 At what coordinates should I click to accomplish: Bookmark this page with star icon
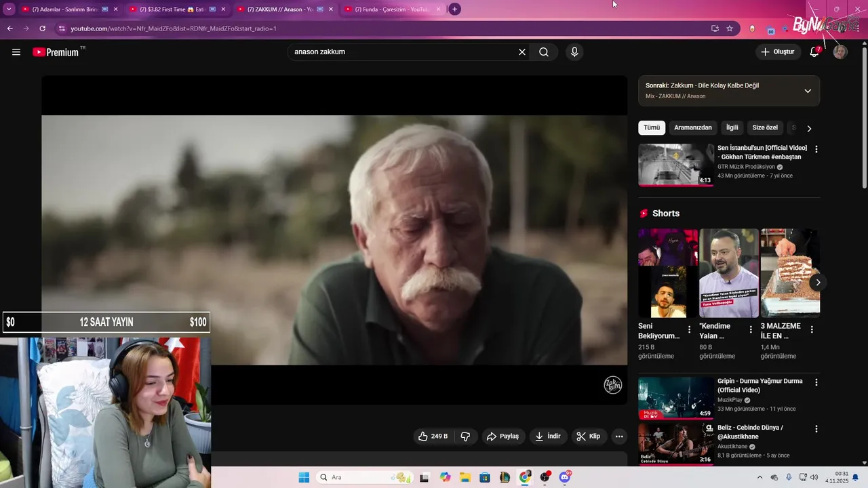730,28
